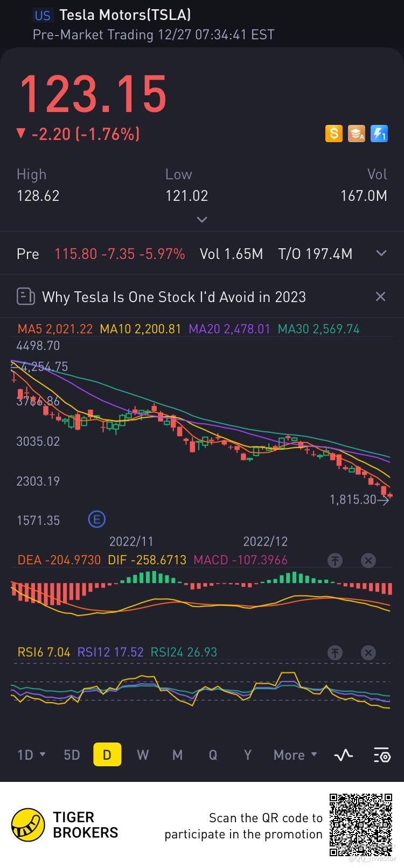Tap the stacked layers badge icon

357,134
